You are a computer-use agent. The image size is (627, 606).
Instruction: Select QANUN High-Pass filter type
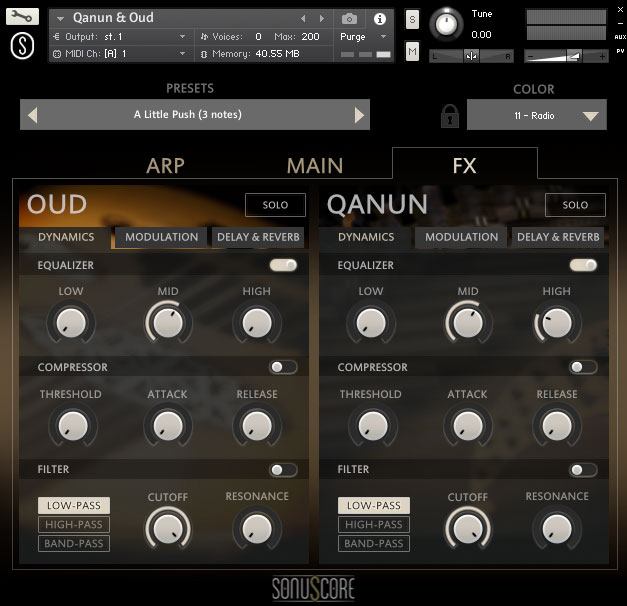[x=374, y=524]
